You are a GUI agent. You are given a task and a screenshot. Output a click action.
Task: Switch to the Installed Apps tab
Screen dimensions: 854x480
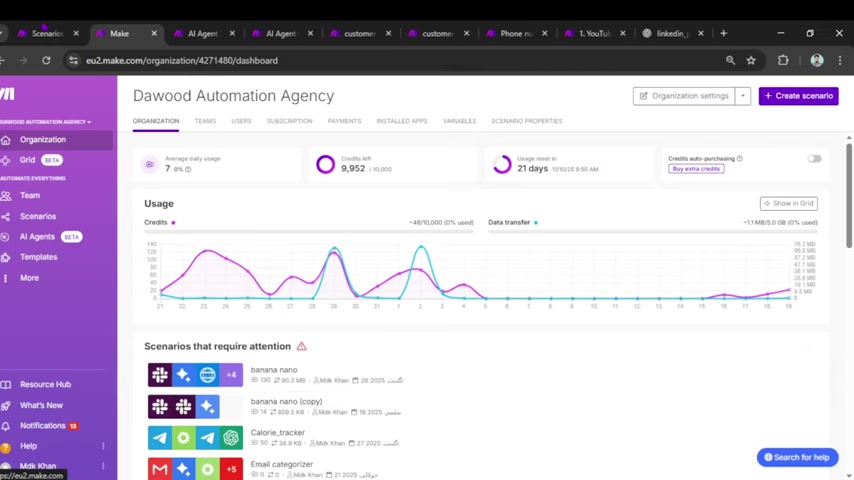coord(401,121)
